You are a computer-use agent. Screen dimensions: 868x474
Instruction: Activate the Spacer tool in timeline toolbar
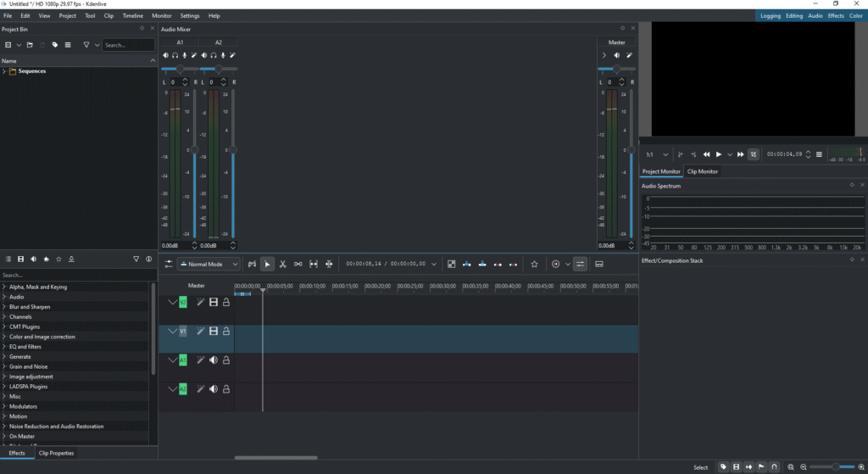(x=298, y=265)
